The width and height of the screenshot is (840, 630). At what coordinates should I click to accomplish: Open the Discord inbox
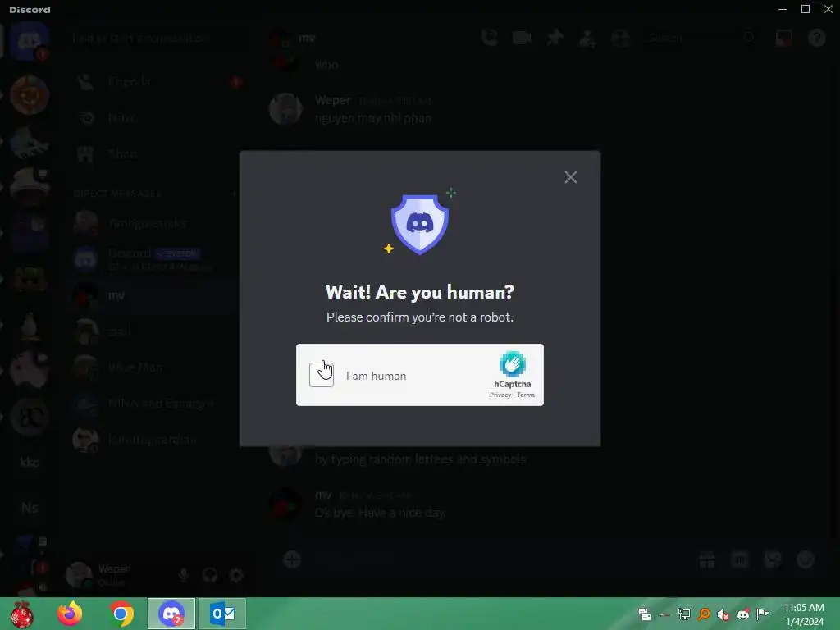coord(783,38)
